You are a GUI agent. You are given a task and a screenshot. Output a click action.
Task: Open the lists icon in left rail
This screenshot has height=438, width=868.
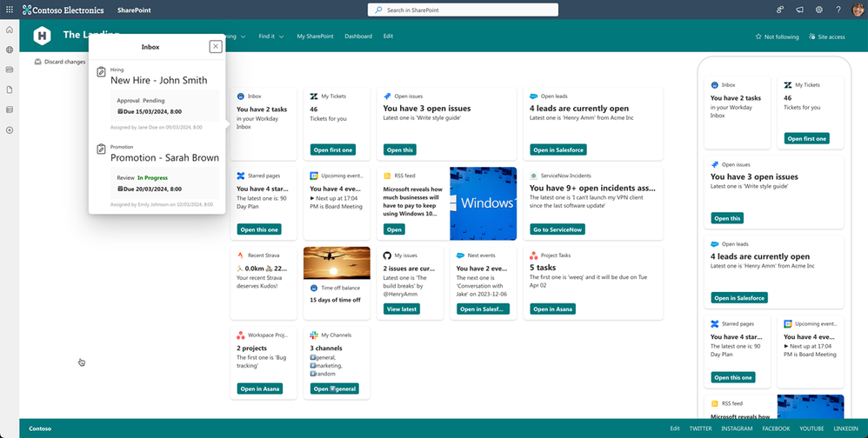10,109
